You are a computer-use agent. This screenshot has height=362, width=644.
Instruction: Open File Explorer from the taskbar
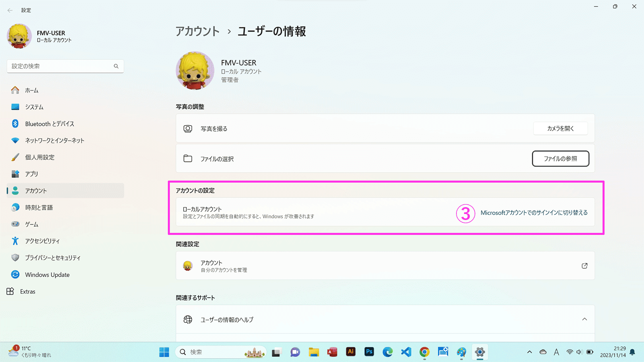click(314, 352)
